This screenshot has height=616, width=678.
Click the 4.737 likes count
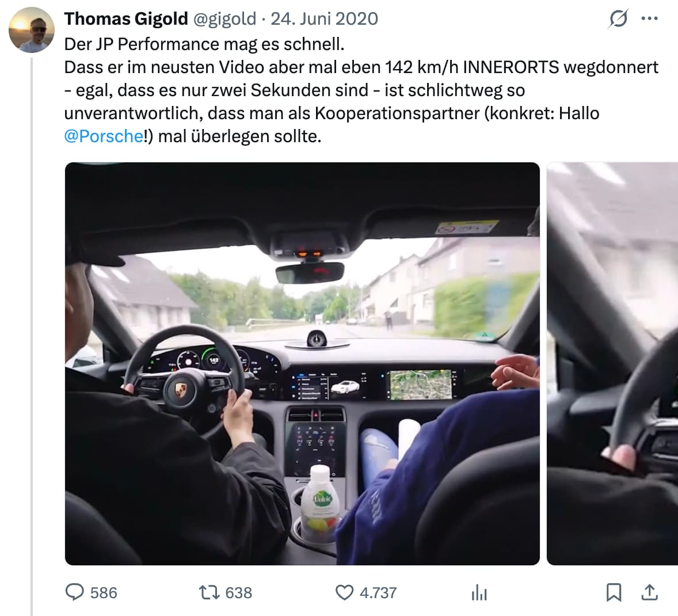378,592
